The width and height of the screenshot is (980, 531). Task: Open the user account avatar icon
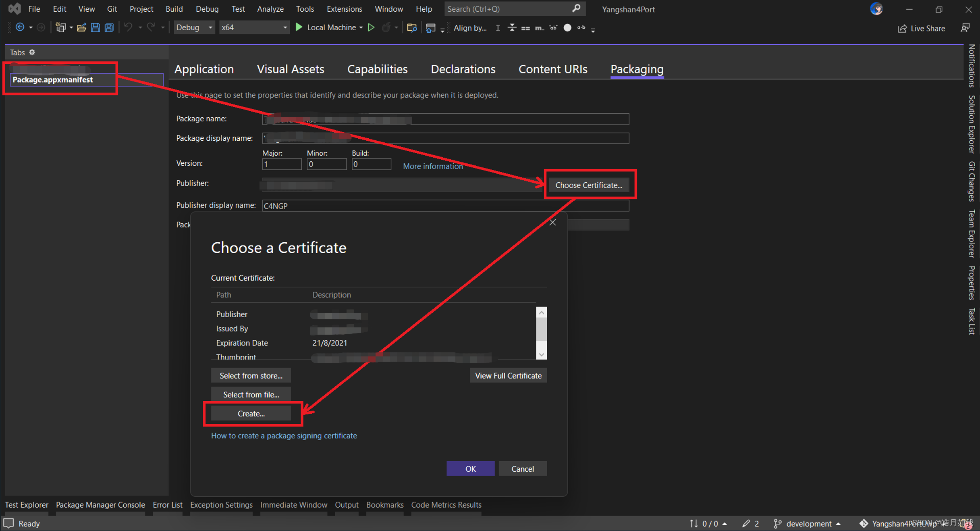pyautogui.click(x=876, y=9)
